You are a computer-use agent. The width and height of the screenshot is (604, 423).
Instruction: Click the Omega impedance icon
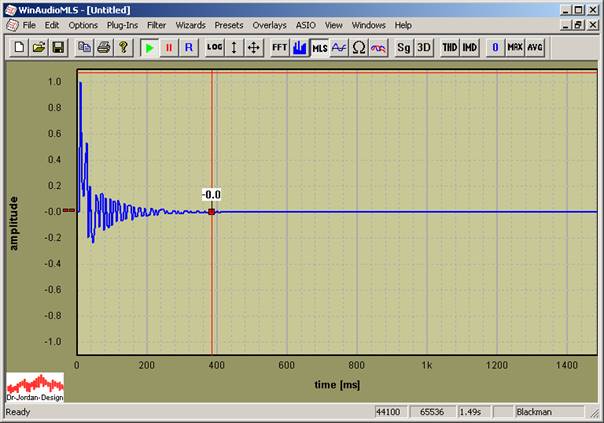click(x=358, y=47)
